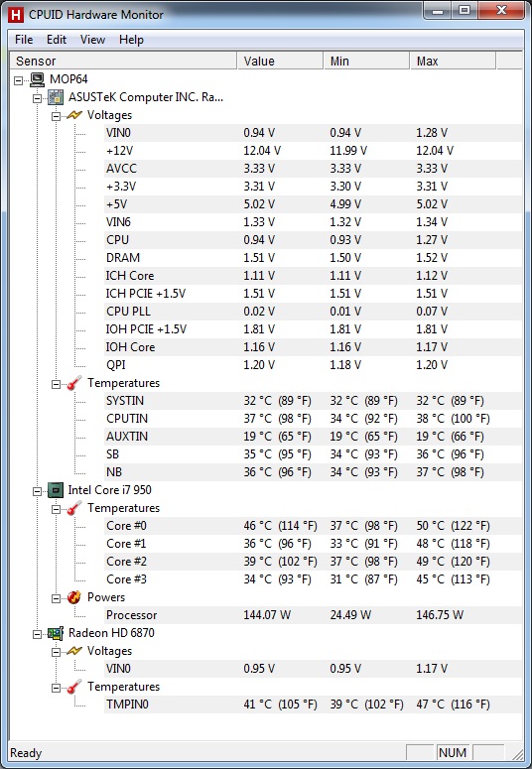Viewport: 532px width, 769px height.
Task: Click the motherboard Voltages lightning icon
Action: [74, 115]
